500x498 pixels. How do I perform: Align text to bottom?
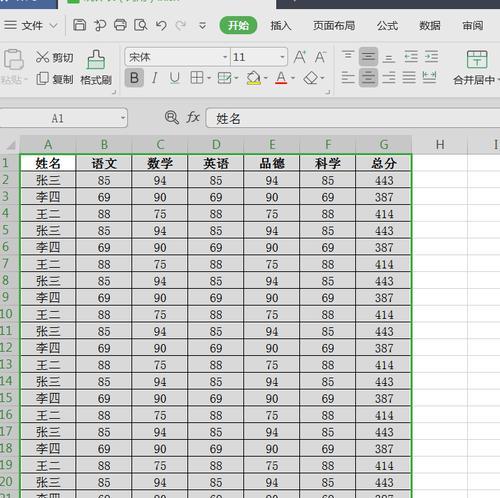389,58
